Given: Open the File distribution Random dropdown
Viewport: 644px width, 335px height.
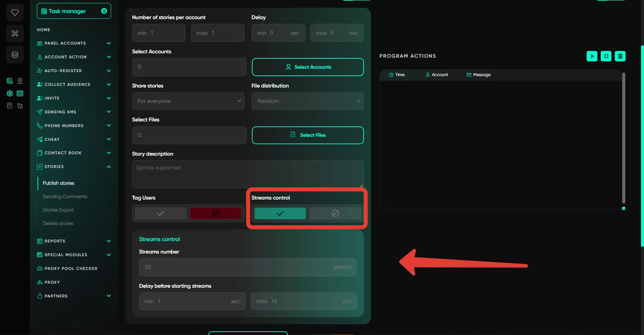Looking at the screenshot, I should point(308,101).
